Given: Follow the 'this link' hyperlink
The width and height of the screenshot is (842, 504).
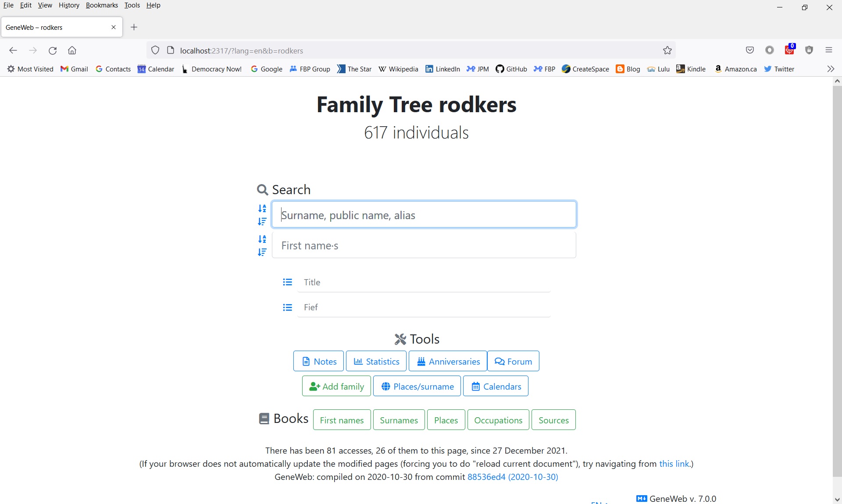Looking at the screenshot, I should 674,464.
